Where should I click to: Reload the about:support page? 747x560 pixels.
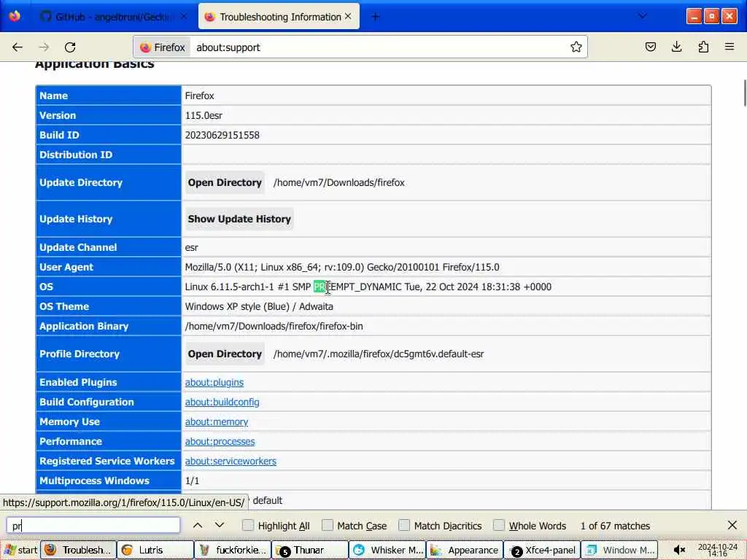pos(70,47)
